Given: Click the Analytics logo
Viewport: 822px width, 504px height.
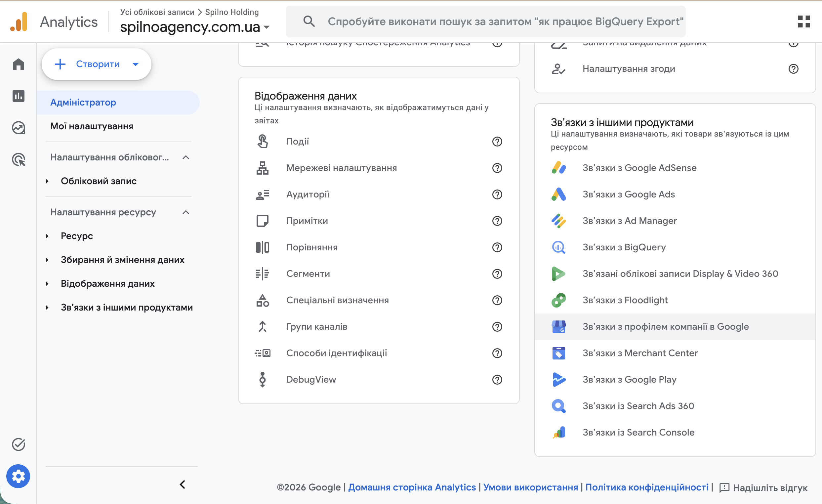Looking at the screenshot, I should coord(19,22).
